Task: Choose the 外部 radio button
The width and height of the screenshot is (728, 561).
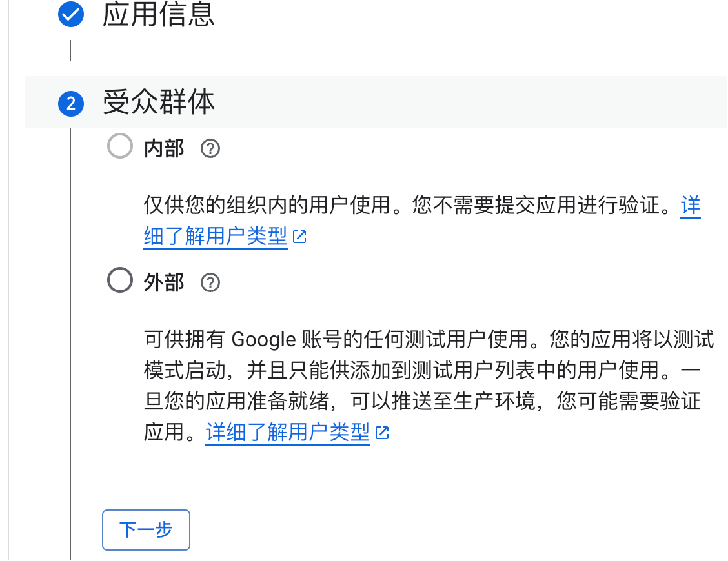Action: point(120,280)
